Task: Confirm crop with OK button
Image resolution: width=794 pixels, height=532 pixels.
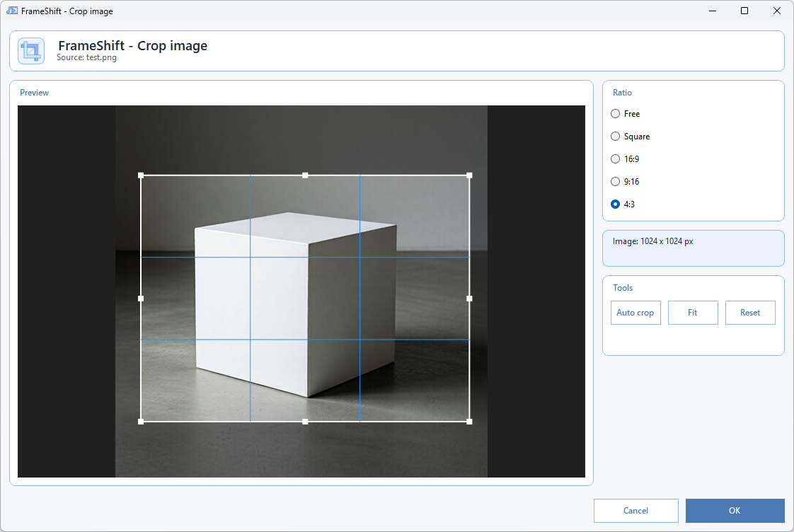Action: click(735, 511)
